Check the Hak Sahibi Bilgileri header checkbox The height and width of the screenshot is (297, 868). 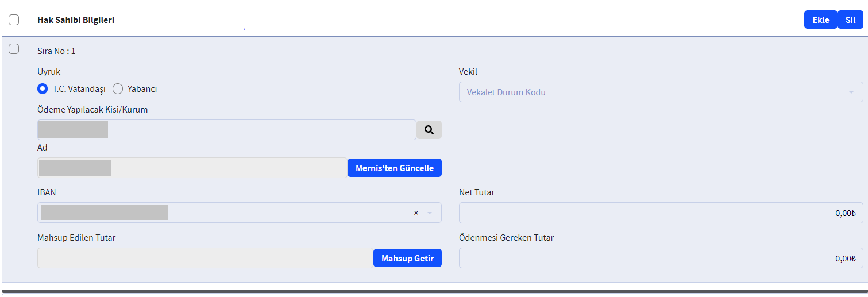14,20
